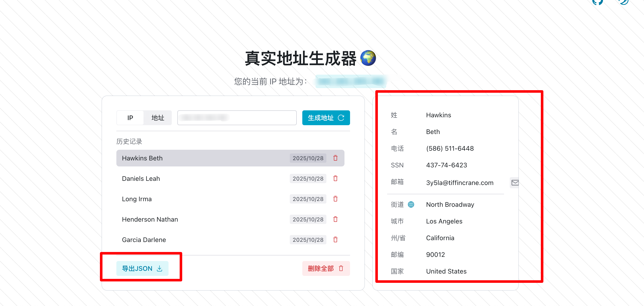
Task: Click the 删除全部 button
Action: point(326,268)
